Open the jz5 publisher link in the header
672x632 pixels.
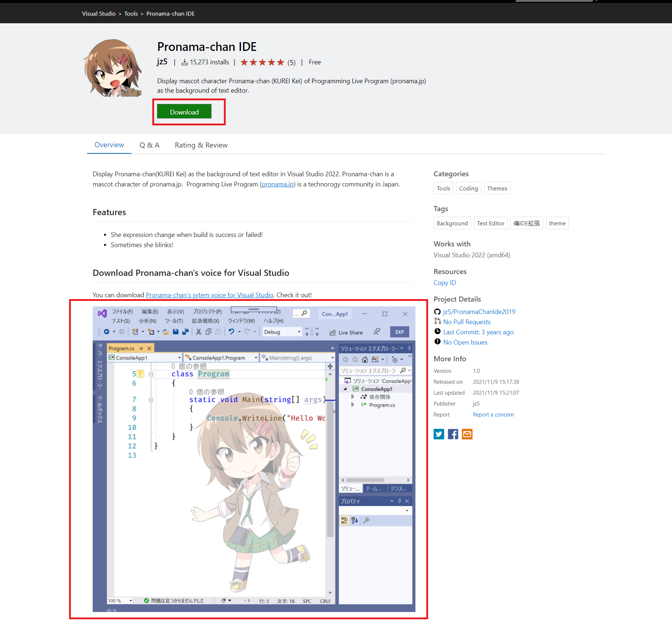coord(162,62)
